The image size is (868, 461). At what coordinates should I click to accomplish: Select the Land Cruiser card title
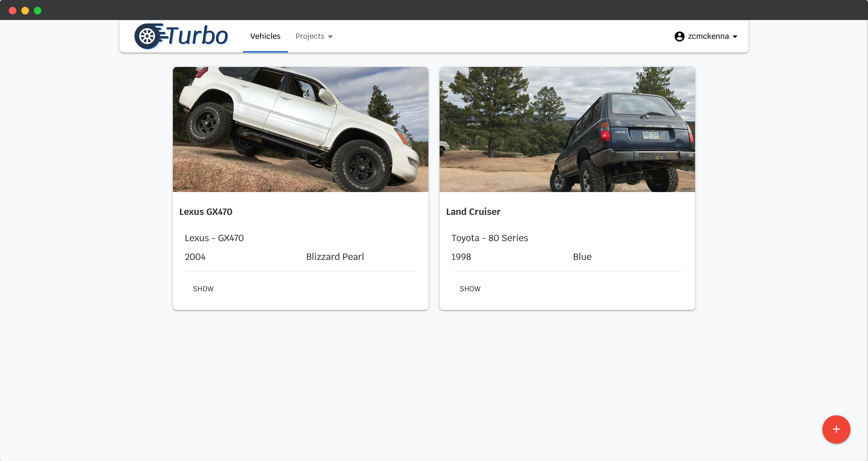(473, 212)
